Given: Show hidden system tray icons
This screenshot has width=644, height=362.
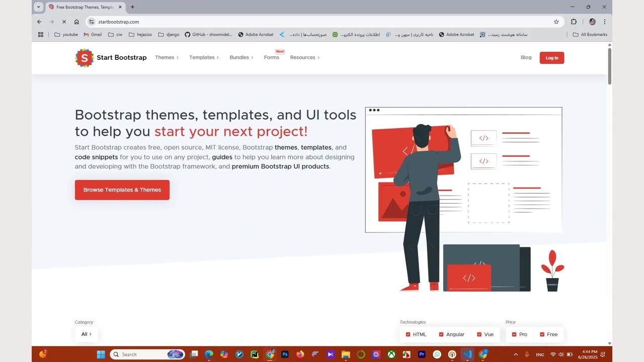Looking at the screenshot, I should click(x=516, y=354).
